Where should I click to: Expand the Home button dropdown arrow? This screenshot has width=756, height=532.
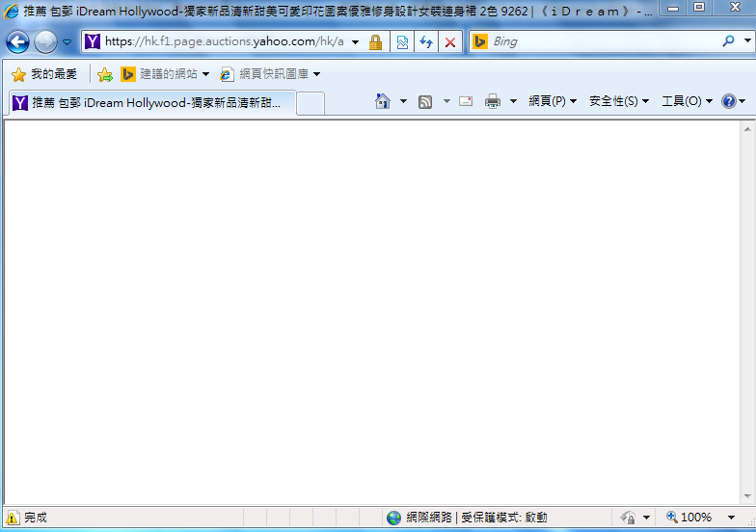click(403, 101)
